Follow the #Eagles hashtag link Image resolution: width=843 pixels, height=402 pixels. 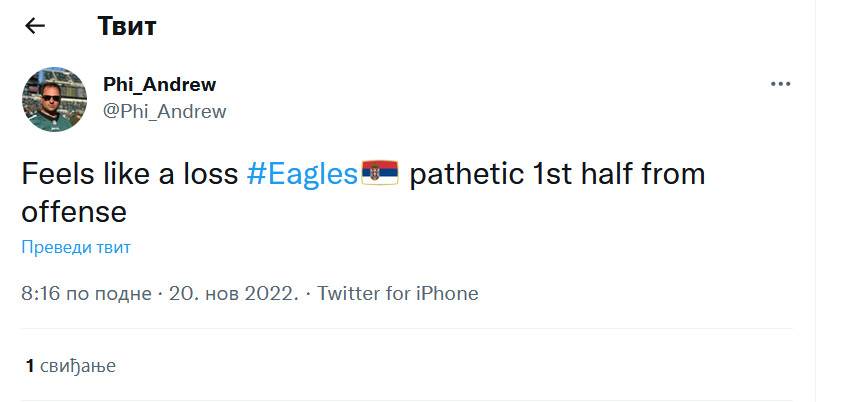(301, 174)
